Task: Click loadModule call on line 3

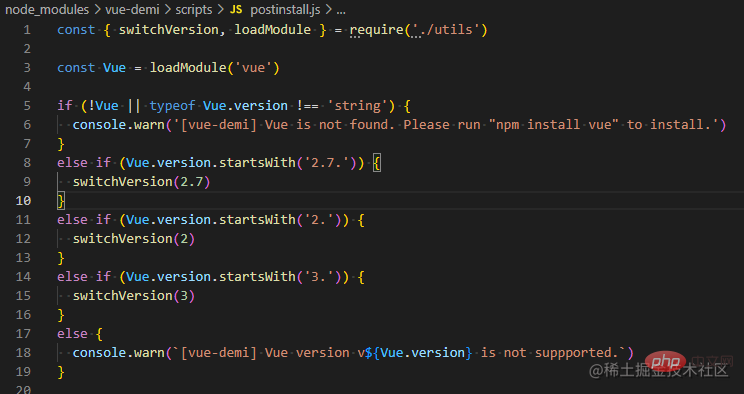Action: tap(188, 68)
